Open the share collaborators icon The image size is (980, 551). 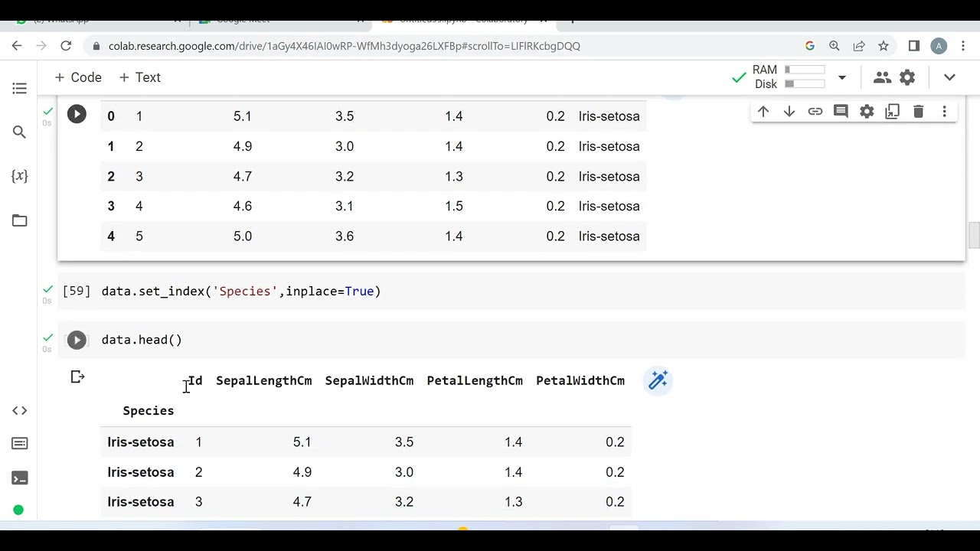[x=882, y=77]
